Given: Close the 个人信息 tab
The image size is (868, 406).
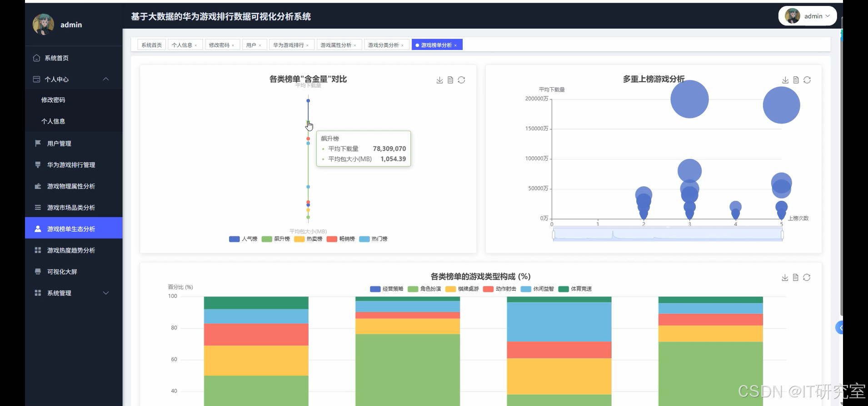Looking at the screenshot, I should click(x=196, y=45).
